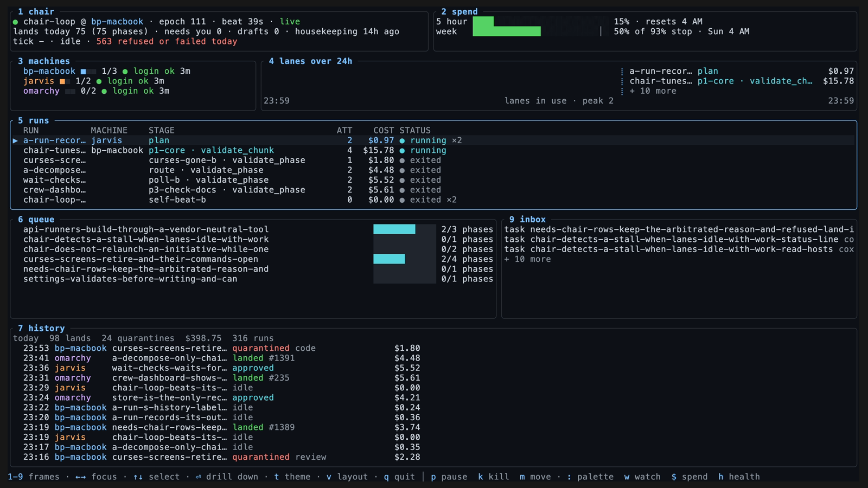Click progress bar for curses-screens-retire queue item
The height and width of the screenshot is (488, 868).
404,259
